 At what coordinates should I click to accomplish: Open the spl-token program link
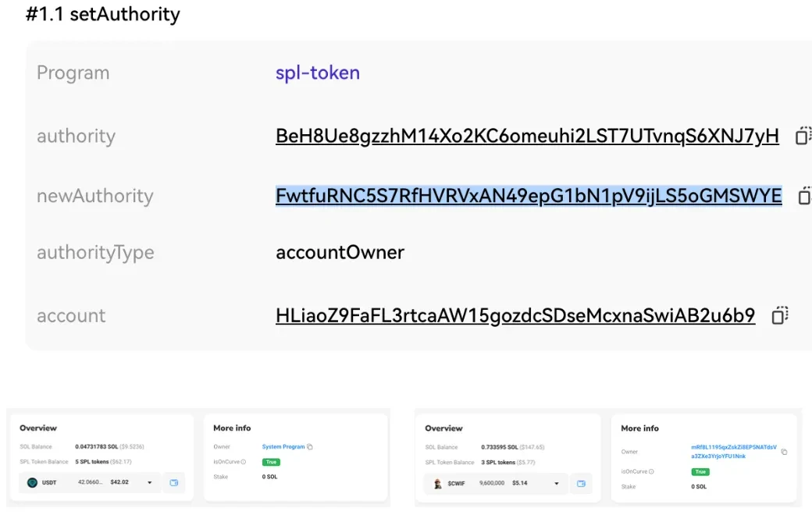317,73
